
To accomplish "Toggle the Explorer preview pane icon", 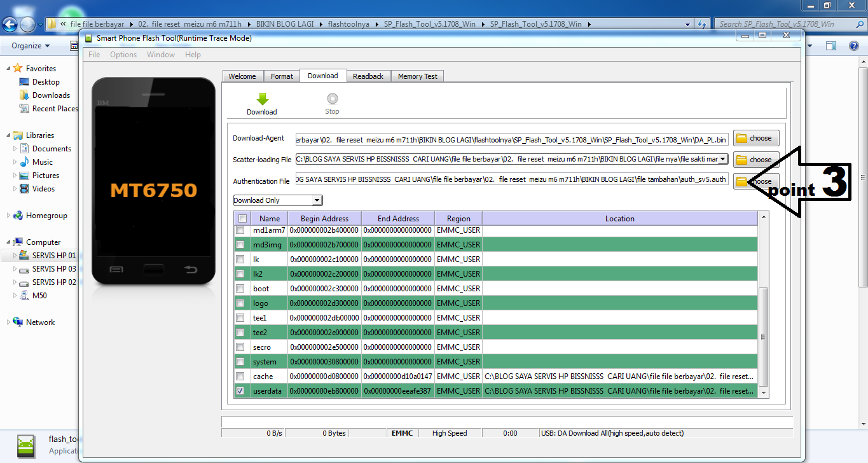I will tap(831, 46).
